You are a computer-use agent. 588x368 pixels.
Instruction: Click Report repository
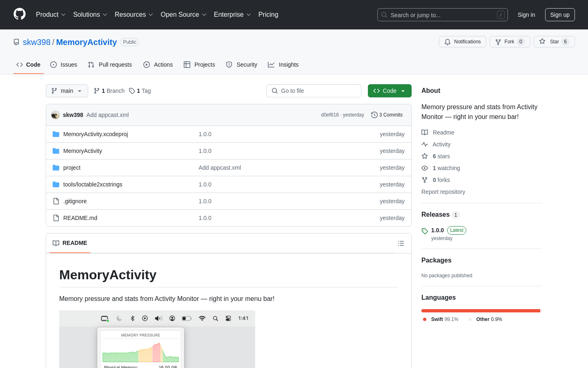pos(443,192)
